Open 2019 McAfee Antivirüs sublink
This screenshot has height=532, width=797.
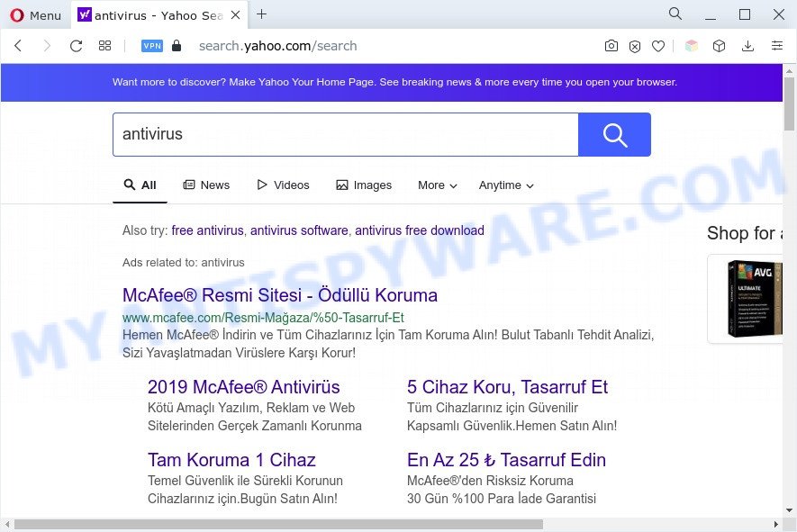click(x=243, y=387)
